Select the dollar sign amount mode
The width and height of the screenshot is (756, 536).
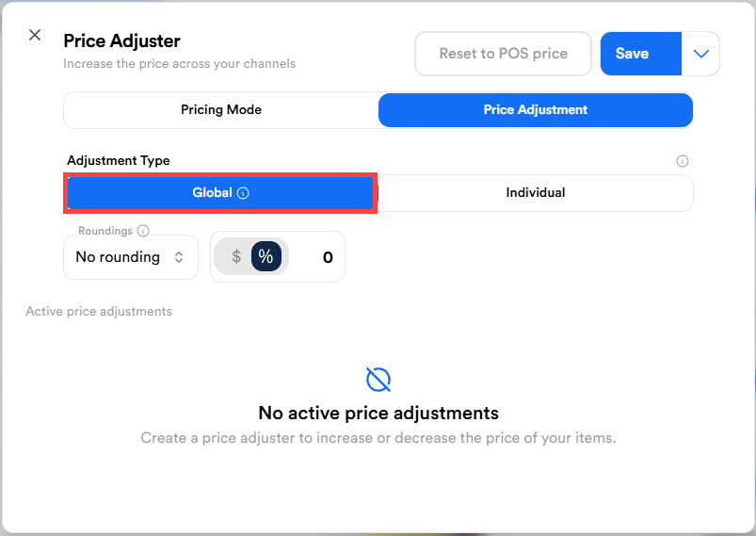tap(236, 256)
